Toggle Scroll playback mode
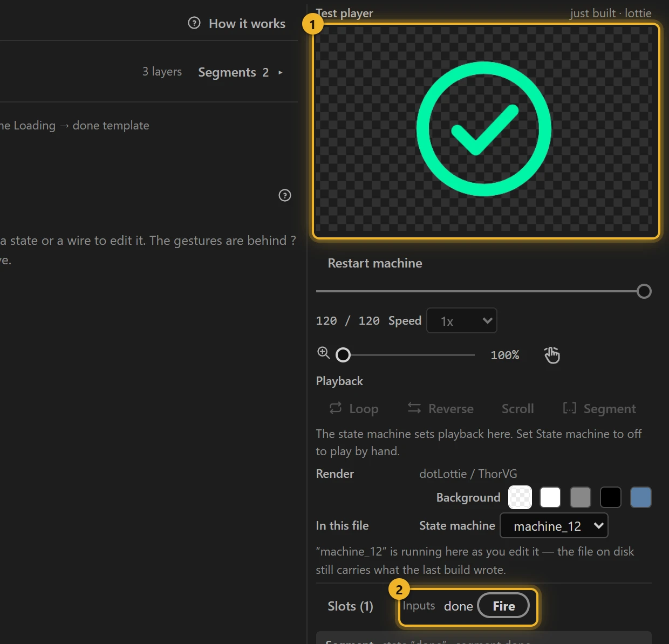Screen dimensions: 669x644 [518, 409]
